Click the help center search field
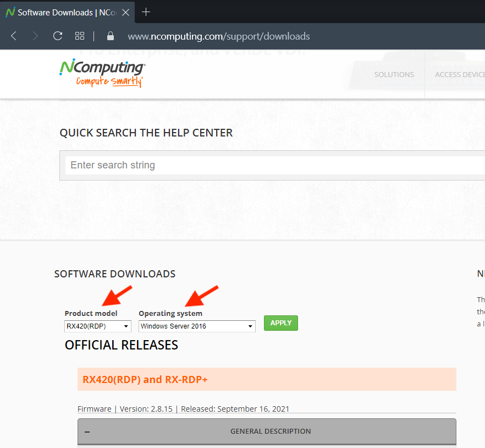Screen dimensions: 485x448 (275, 165)
